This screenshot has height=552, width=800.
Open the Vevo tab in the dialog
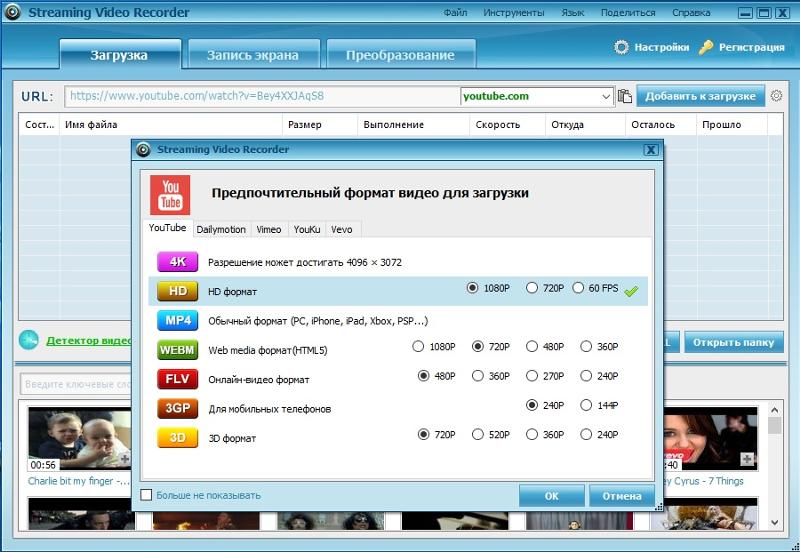tap(341, 229)
